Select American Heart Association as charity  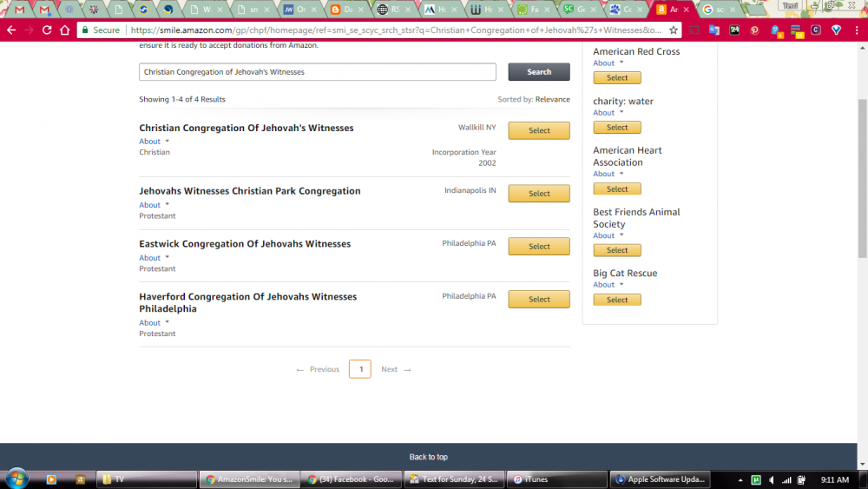click(x=617, y=188)
